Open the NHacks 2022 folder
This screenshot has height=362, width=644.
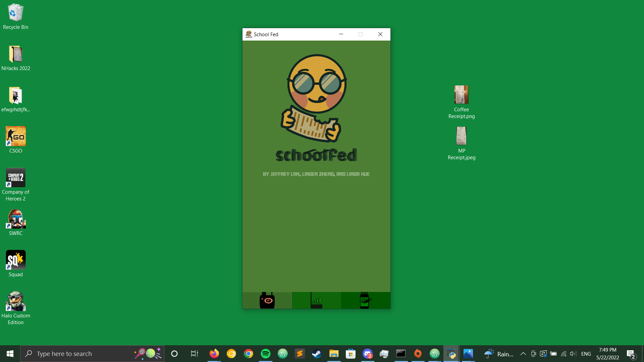15,54
